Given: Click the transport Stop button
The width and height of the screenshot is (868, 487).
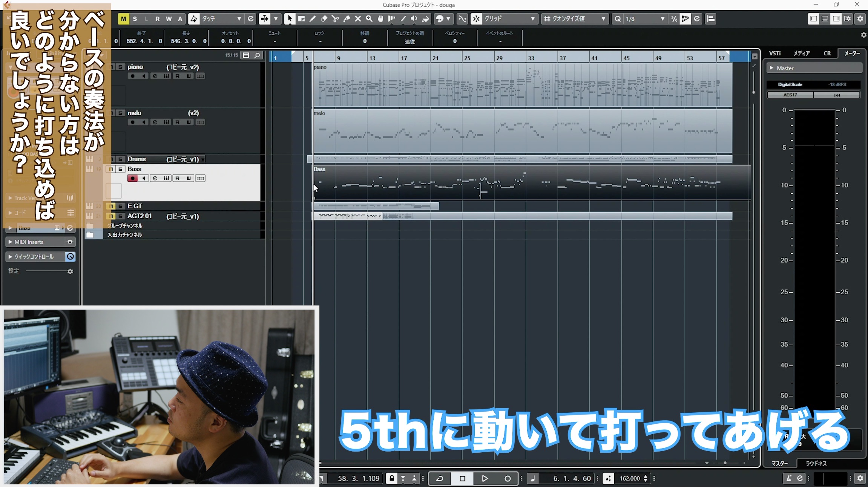Looking at the screenshot, I should [462, 478].
